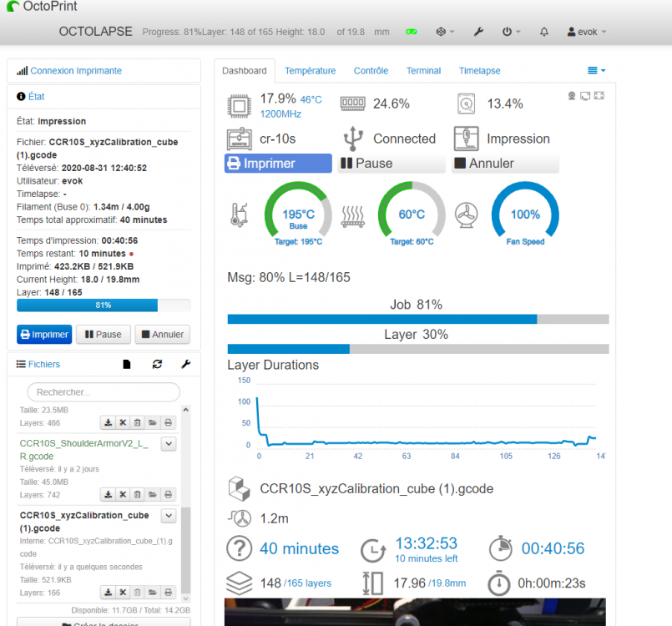The image size is (672, 626).
Task: Switch to the Température tab
Action: 311,71
